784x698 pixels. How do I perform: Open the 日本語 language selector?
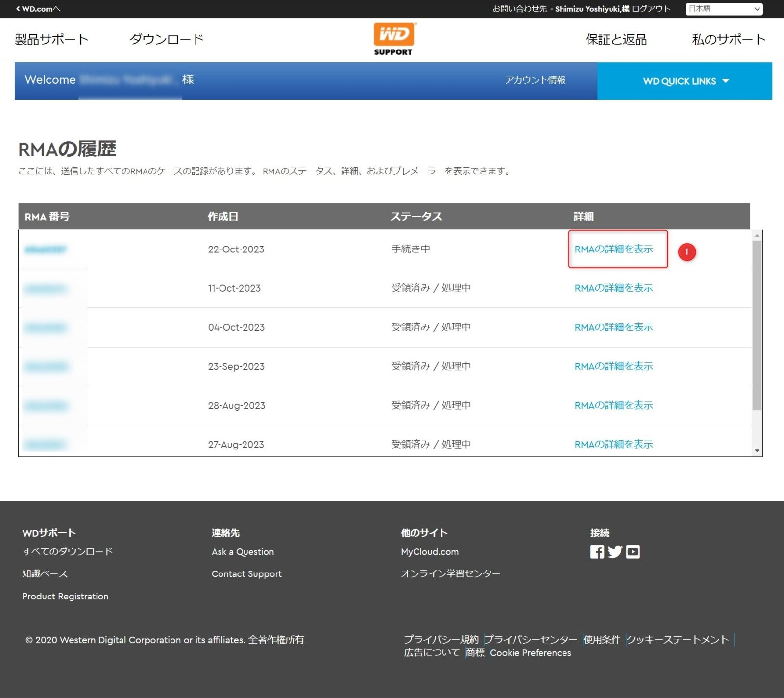point(724,9)
